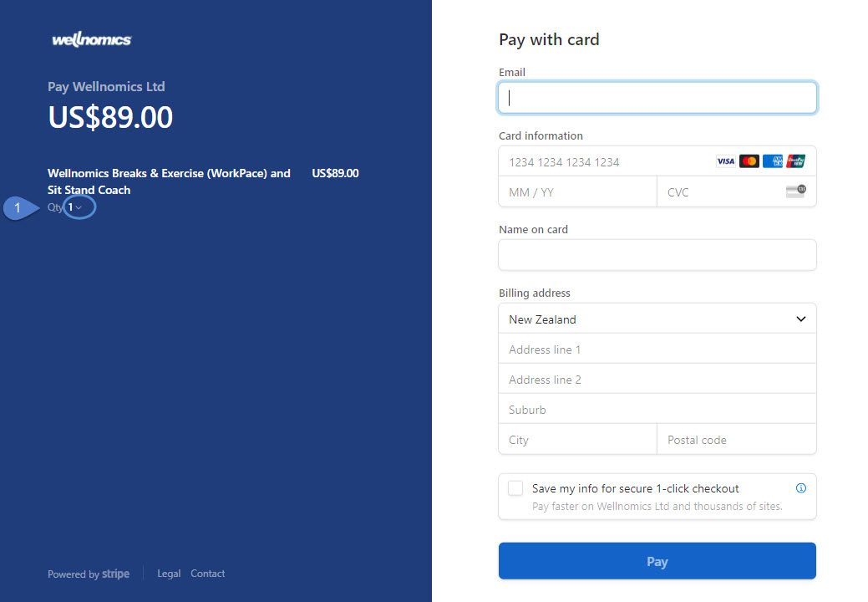The width and height of the screenshot is (868, 602).
Task: Focus the Email input field
Action: (x=657, y=98)
